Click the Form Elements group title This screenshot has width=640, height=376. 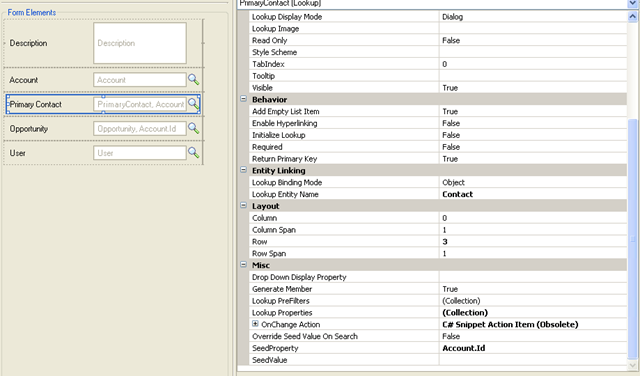(x=31, y=12)
